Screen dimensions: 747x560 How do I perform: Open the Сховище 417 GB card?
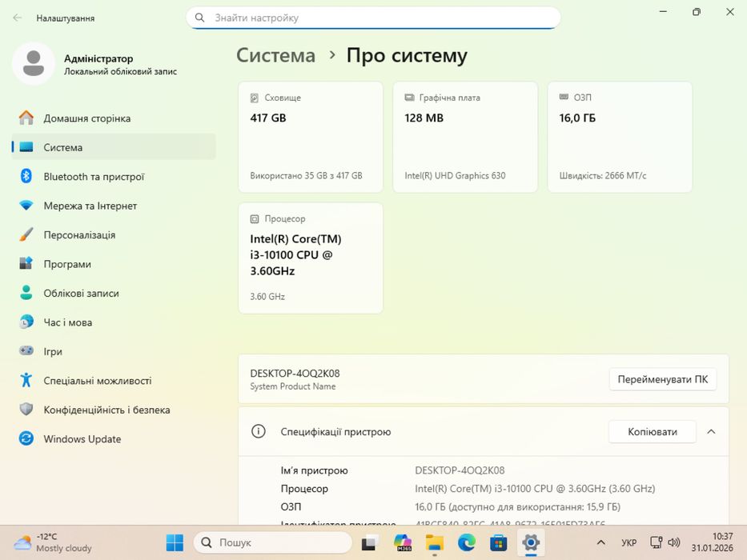(x=311, y=137)
